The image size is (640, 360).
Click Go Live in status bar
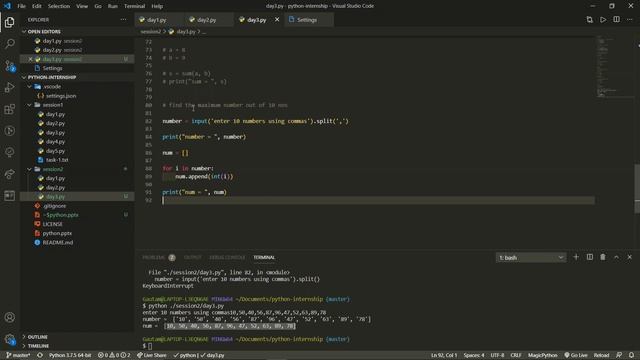click(x=576, y=355)
